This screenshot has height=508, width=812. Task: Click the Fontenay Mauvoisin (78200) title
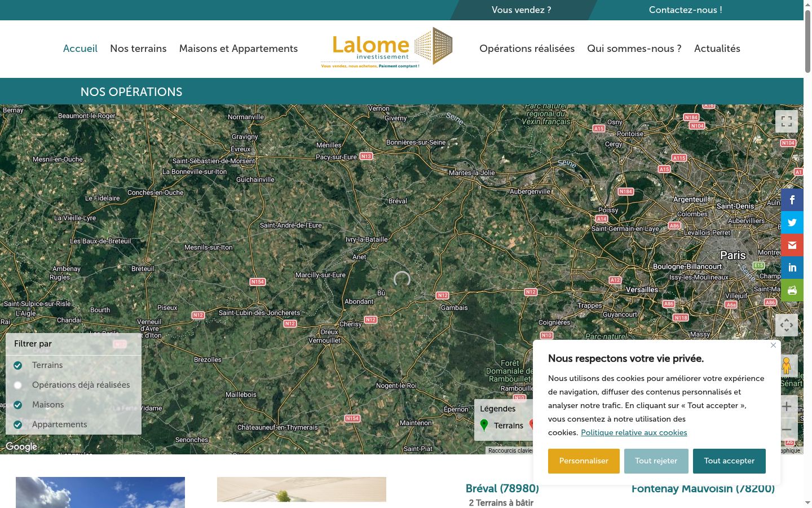pos(703,489)
